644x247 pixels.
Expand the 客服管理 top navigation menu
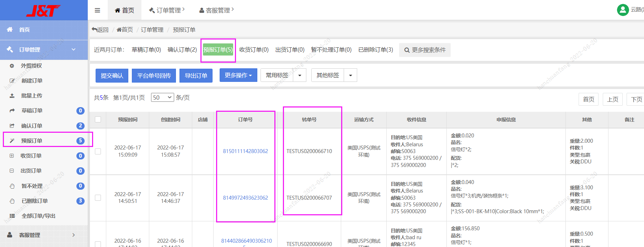pos(216,10)
